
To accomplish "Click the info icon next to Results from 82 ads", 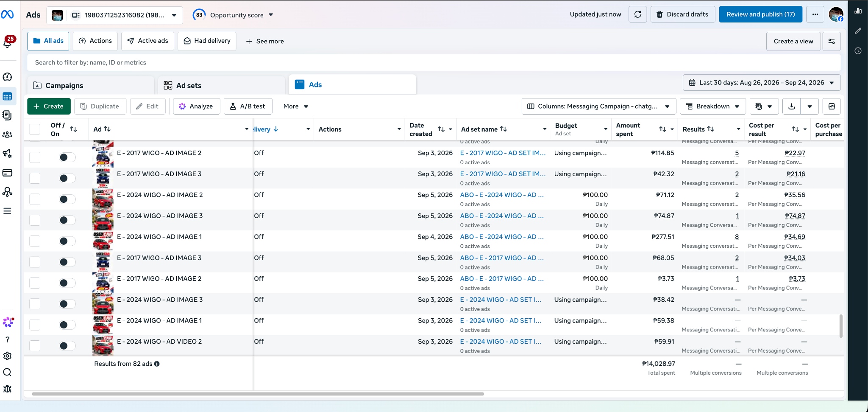I will 157,364.
